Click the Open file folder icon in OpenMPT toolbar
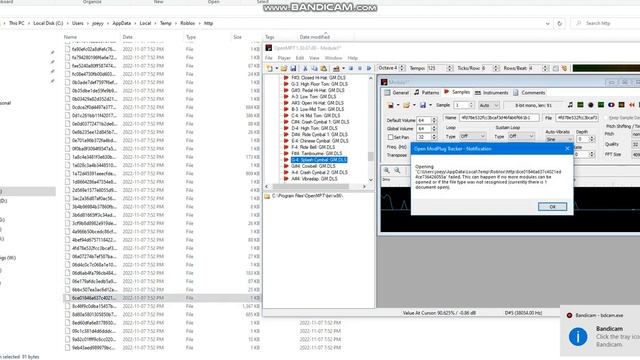Screen dimensions: 640x360 pyautogui.click(x=284, y=68)
